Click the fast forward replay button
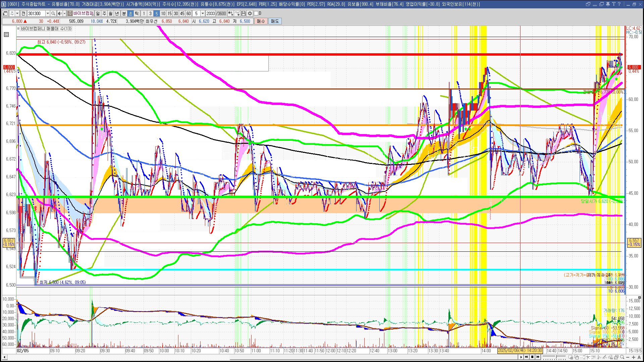Image resolution: width=644 pixels, height=362 pixels. tap(538, 357)
